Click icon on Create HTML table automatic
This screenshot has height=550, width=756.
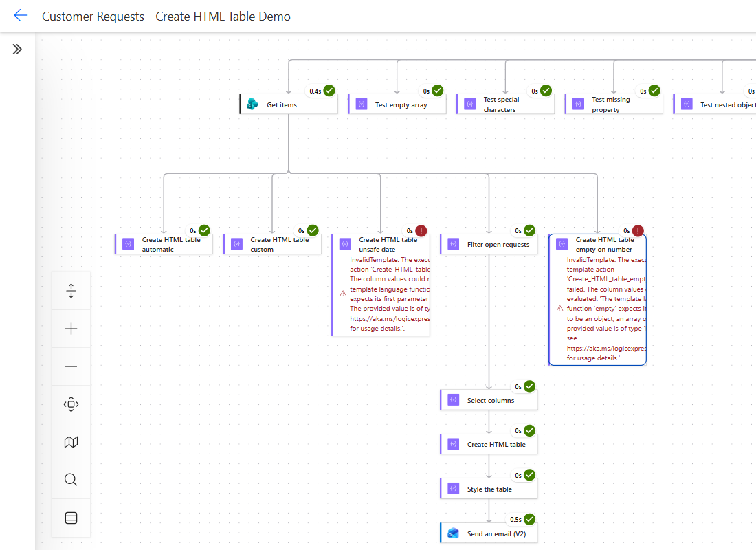[x=129, y=244]
